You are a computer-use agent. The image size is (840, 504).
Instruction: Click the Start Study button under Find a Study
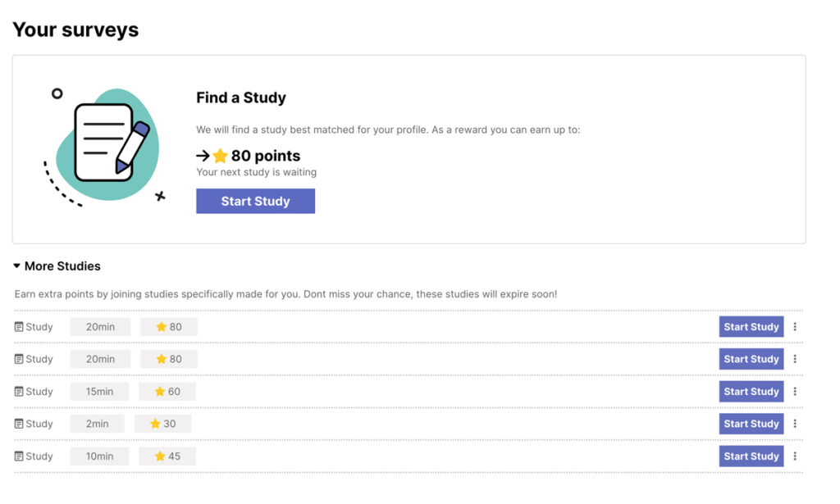point(255,201)
